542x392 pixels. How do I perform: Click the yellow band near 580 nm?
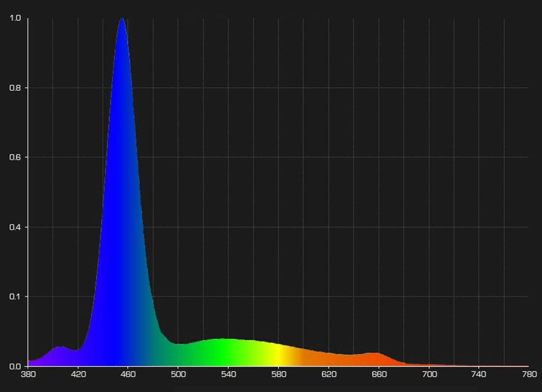(x=278, y=355)
